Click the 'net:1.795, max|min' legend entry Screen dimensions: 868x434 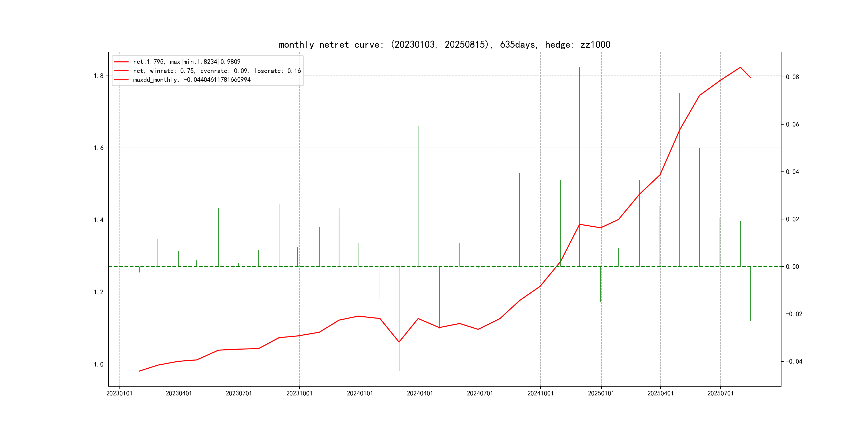coord(187,62)
